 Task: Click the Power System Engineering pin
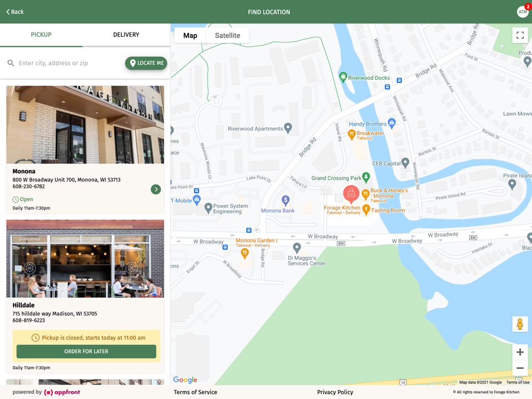pos(209,207)
